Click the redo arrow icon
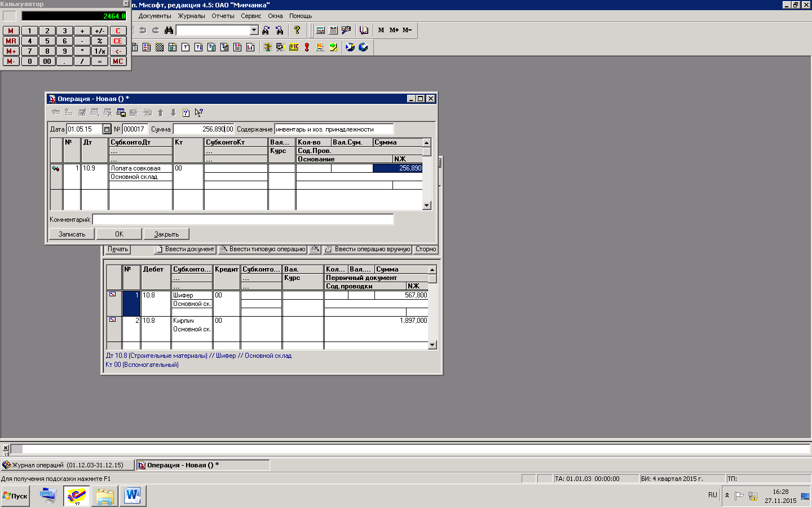812x508 pixels. (x=156, y=30)
